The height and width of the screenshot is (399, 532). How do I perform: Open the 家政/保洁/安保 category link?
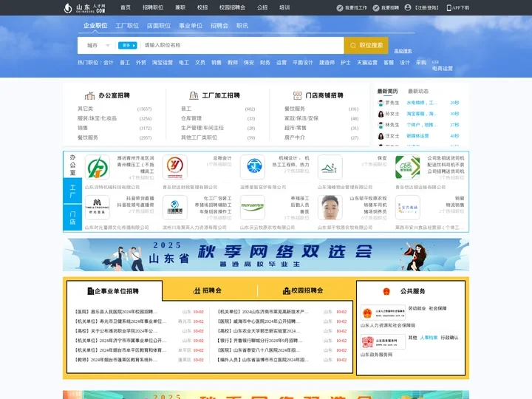click(x=301, y=118)
